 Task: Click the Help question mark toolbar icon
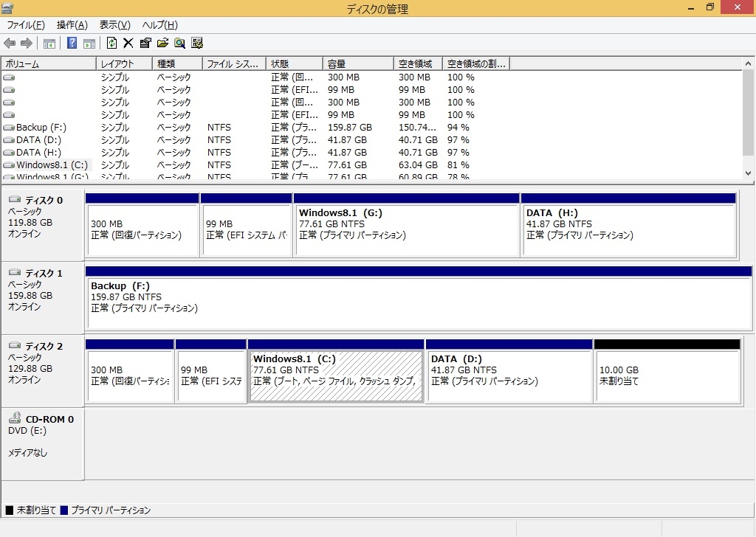point(72,43)
